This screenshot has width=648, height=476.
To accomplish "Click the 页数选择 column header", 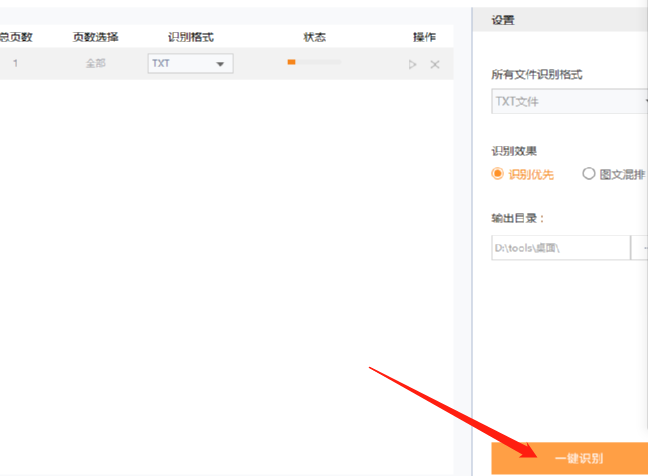I will pos(95,37).
